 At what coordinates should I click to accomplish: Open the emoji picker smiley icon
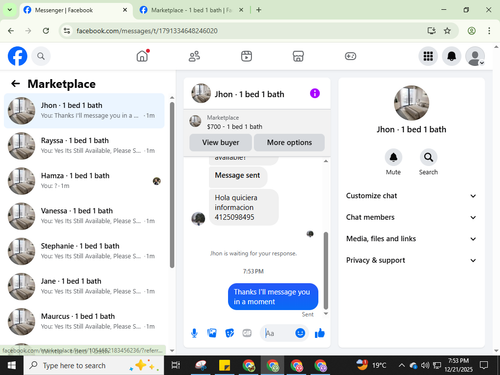300,333
